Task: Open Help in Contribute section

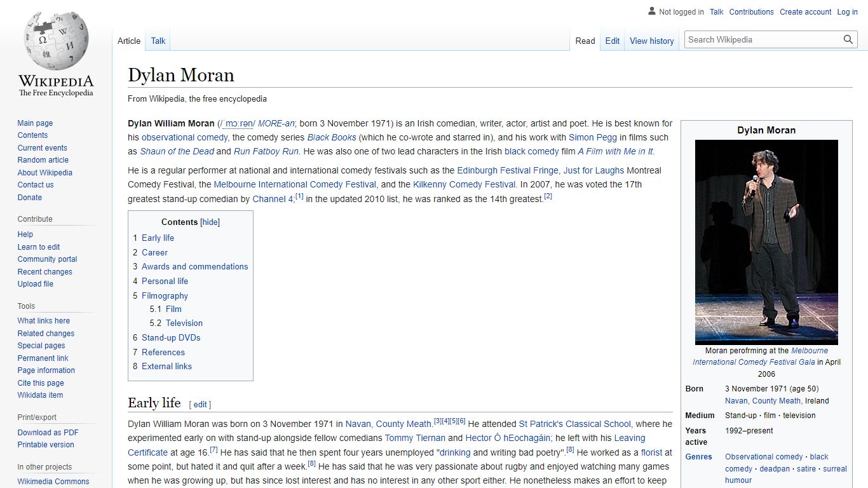Action: (x=25, y=234)
